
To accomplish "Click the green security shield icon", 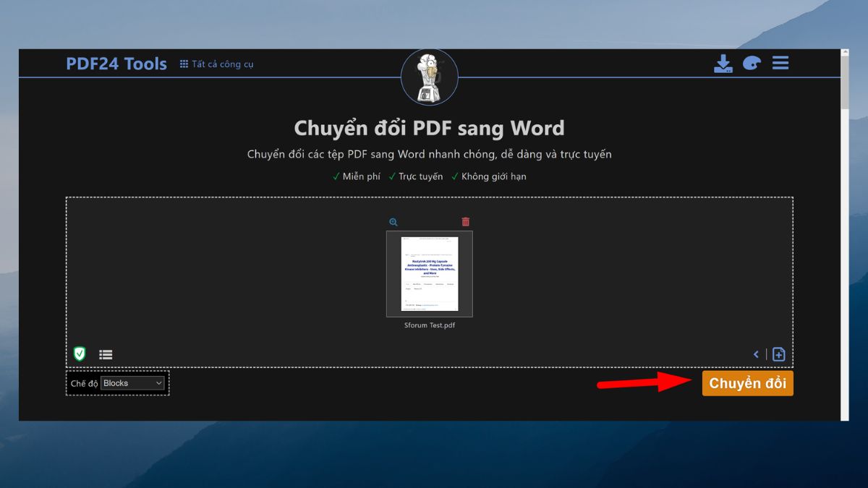I will coord(80,354).
